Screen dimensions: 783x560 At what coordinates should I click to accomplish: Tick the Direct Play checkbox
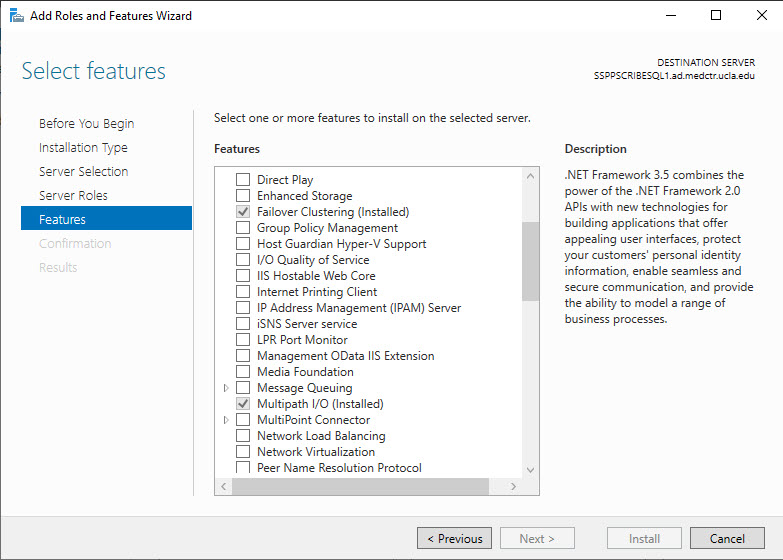pos(243,180)
